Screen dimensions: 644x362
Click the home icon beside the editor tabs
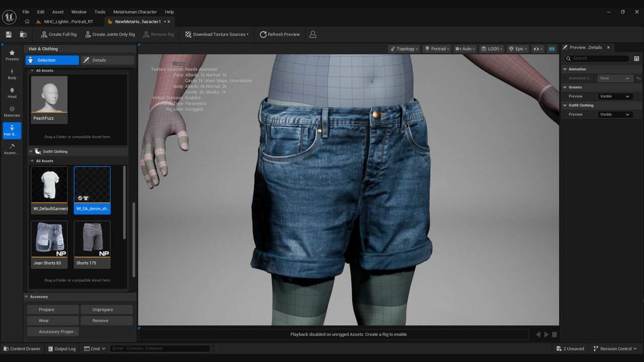pyautogui.click(x=27, y=22)
